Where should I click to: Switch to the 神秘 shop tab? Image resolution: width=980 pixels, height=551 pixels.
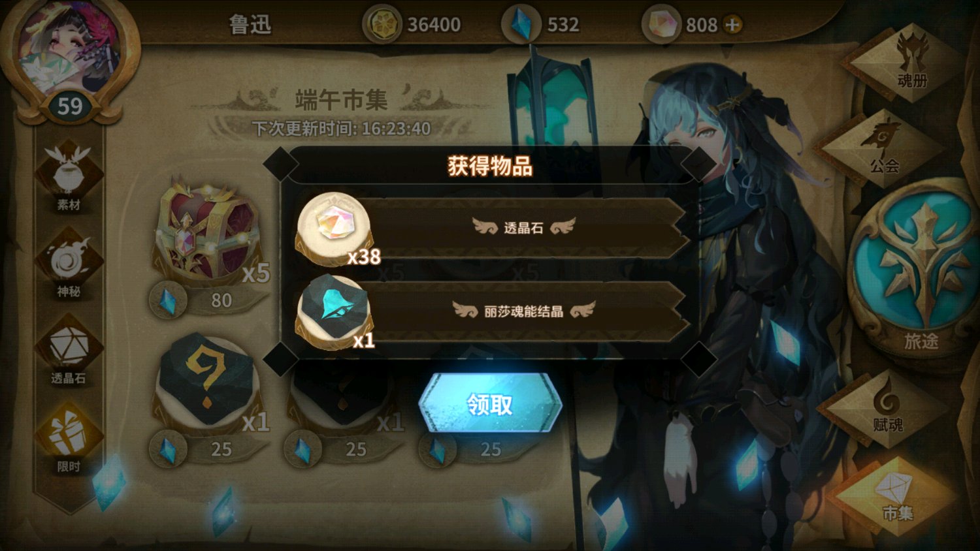69,265
